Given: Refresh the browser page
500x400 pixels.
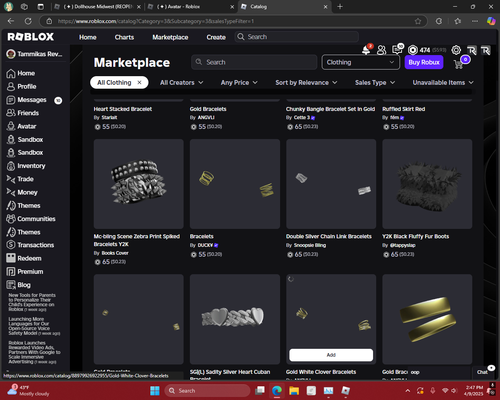Looking at the screenshot, I should [x=28, y=21].
